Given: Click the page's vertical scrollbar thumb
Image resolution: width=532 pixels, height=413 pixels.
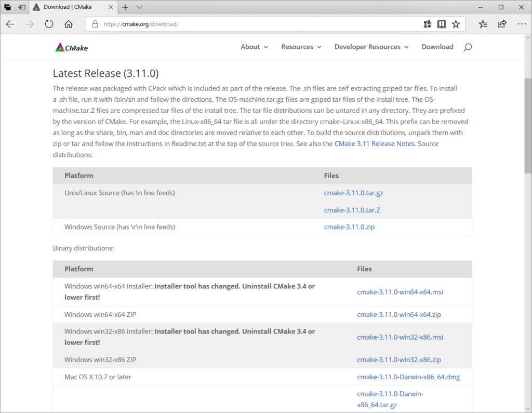Looking at the screenshot, I should [528, 126].
